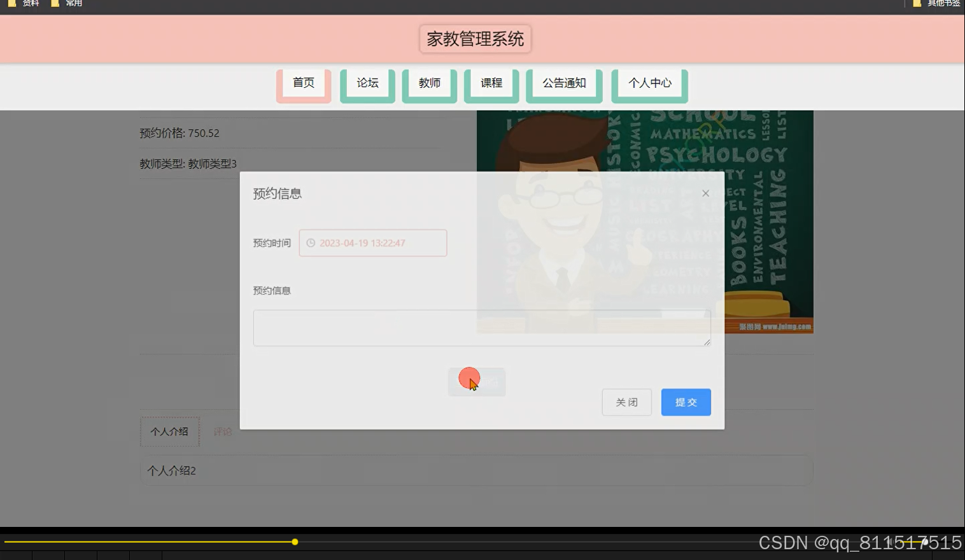Click the × to close the 预约信息 dialog

(x=705, y=193)
